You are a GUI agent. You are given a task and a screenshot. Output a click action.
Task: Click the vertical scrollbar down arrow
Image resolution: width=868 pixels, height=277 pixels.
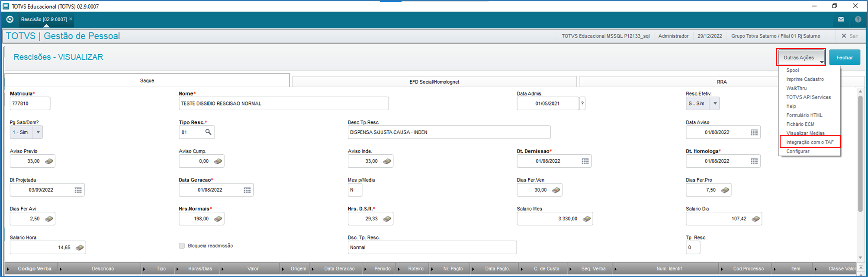pos(860,258)
